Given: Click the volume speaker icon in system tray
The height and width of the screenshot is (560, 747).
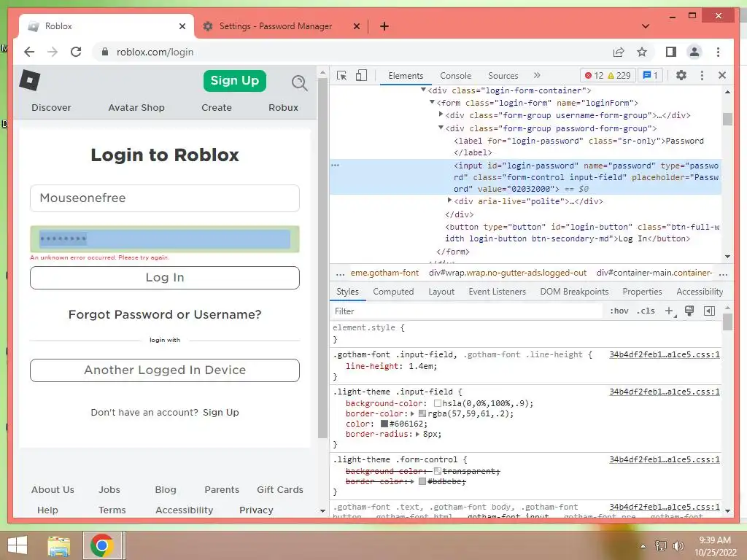Looking at the screenshot, I should pyautogui.click(x=678, y=546).
